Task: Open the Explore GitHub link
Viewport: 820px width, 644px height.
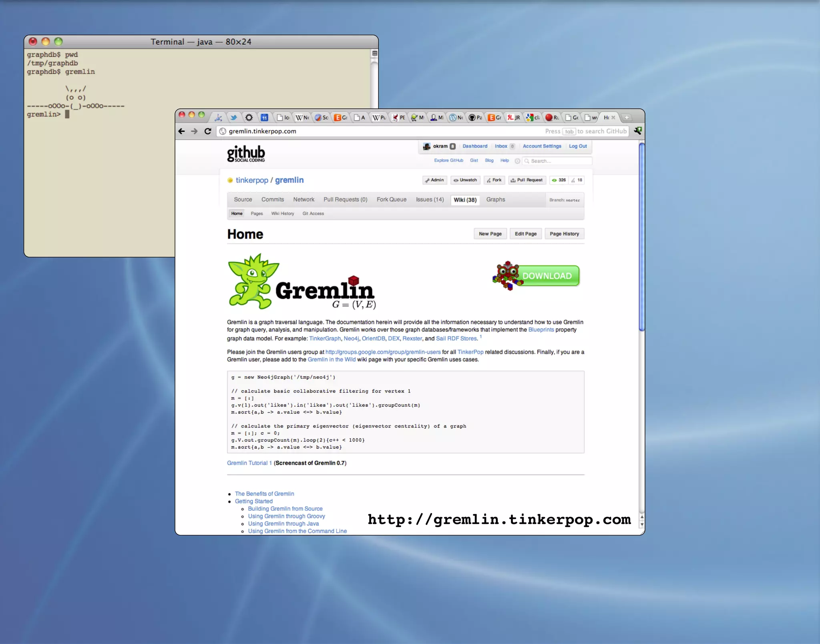Action: tap(448, 160)
